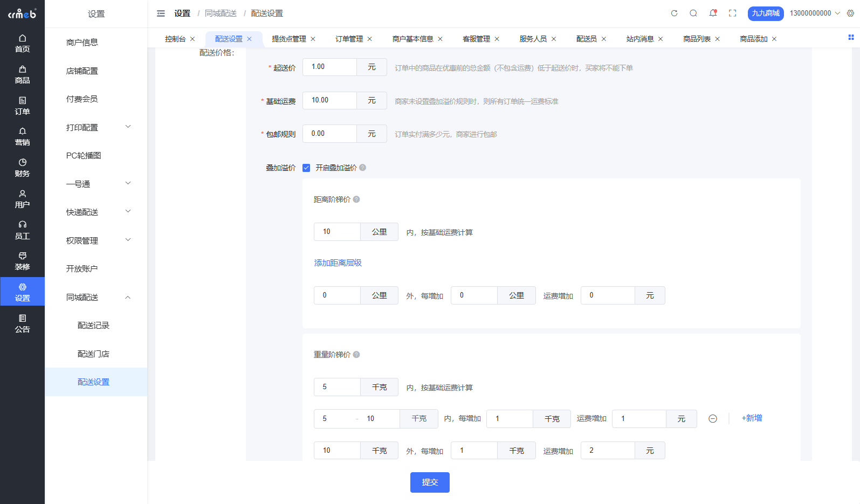Uncheck the 开启叠加溢价 checkbox
This screenshot has height=504, width=860.
(x=306, y=168)
